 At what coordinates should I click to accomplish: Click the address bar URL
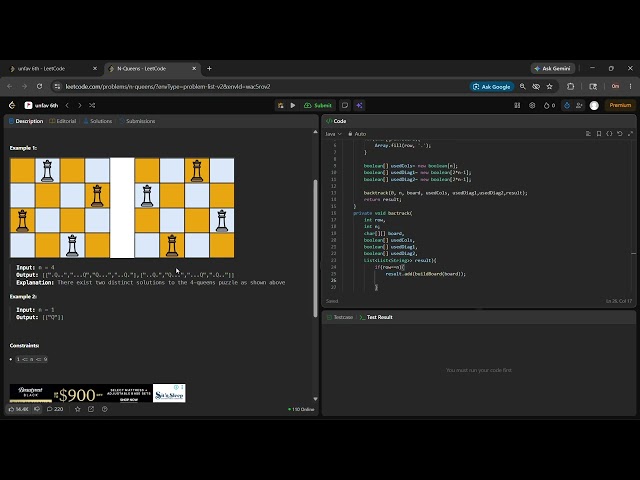coord(168,87)
